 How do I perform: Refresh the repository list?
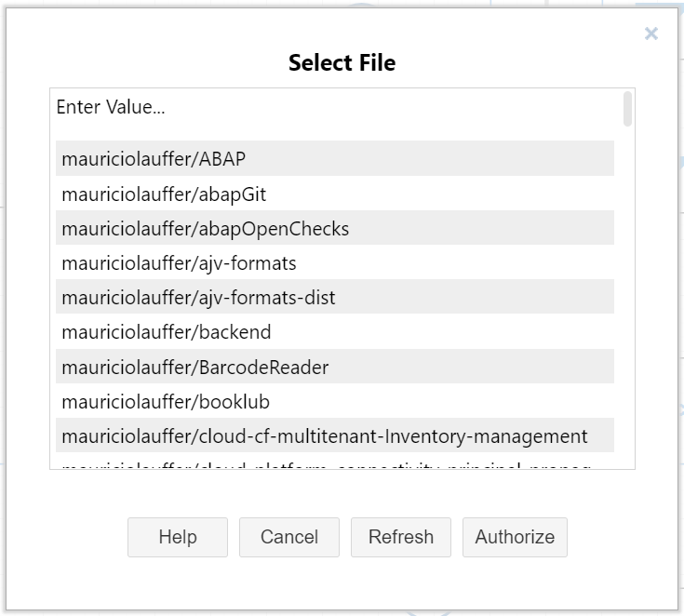click(x=400, y=537)
